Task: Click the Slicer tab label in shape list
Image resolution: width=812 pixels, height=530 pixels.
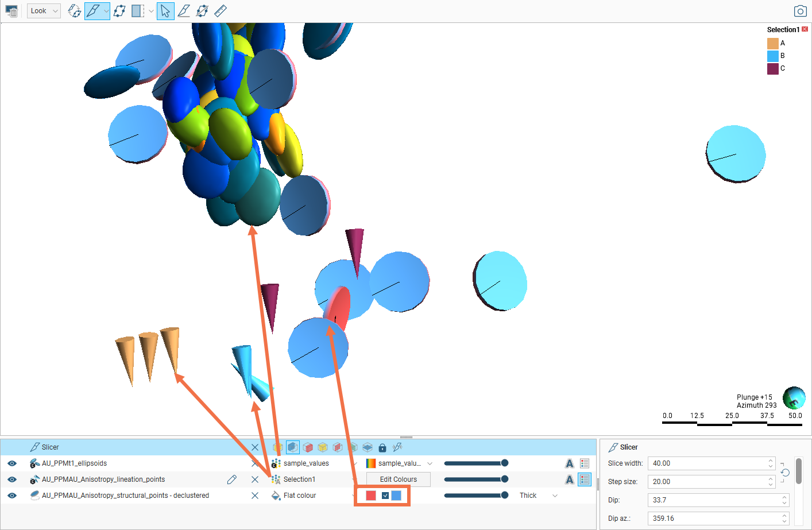Action: pos(50,447)
